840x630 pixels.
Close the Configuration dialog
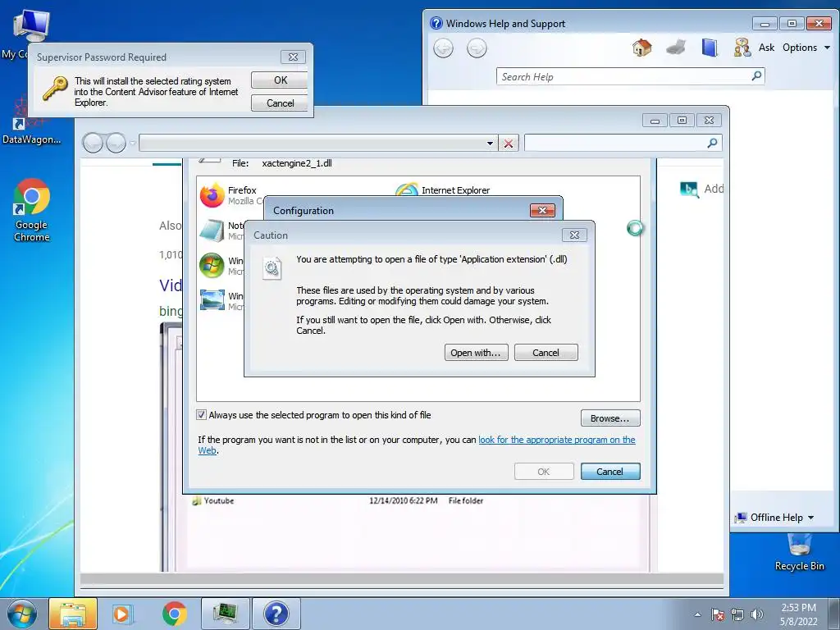[x=542, y=211]
